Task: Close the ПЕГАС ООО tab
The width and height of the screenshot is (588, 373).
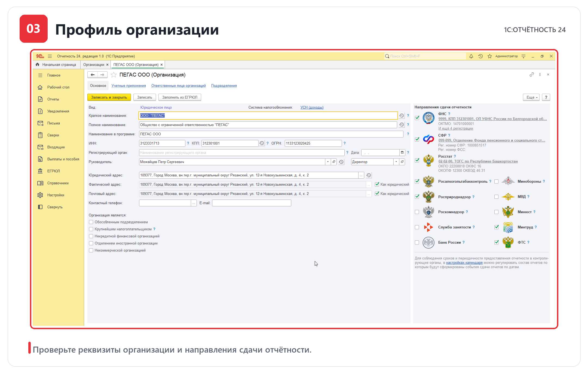Action: [x=162, y=65]
